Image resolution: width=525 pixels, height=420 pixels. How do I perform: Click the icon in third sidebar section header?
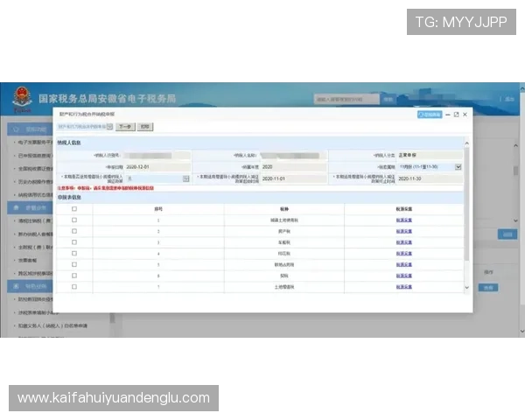(16, 286)
